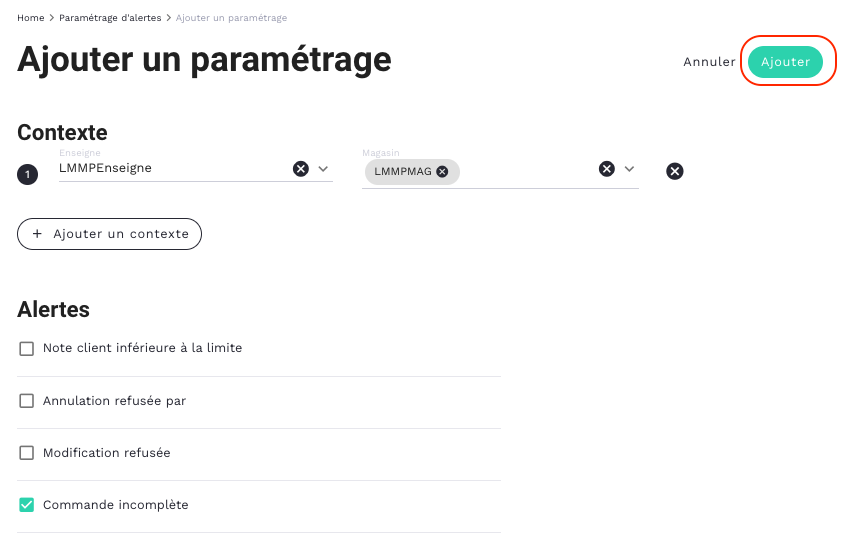
Task: Clear all selected Magasin values
Action: click(606, 169)
